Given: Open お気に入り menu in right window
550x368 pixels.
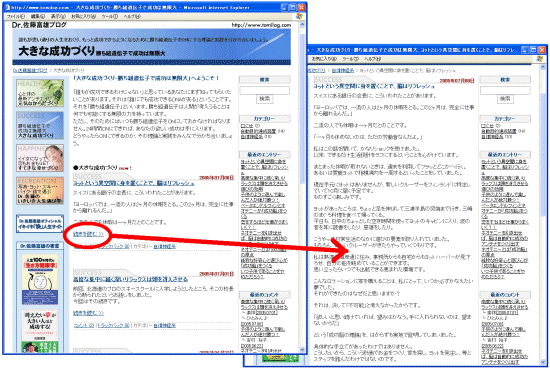Looking at the screenshot, I should tap(324, 59).
